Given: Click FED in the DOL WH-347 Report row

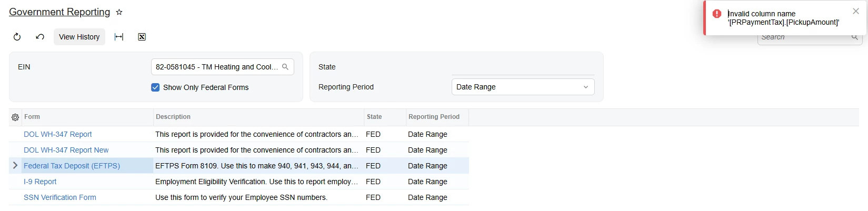Looking at the screenshot, I should pyautogui.click(x=373, y=134).
